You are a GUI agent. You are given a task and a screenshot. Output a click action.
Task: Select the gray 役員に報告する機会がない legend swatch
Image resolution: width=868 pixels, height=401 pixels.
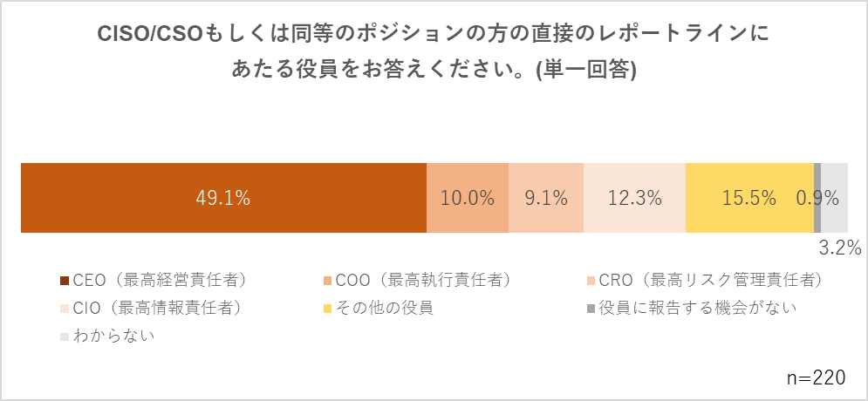(x=591, y=308)
